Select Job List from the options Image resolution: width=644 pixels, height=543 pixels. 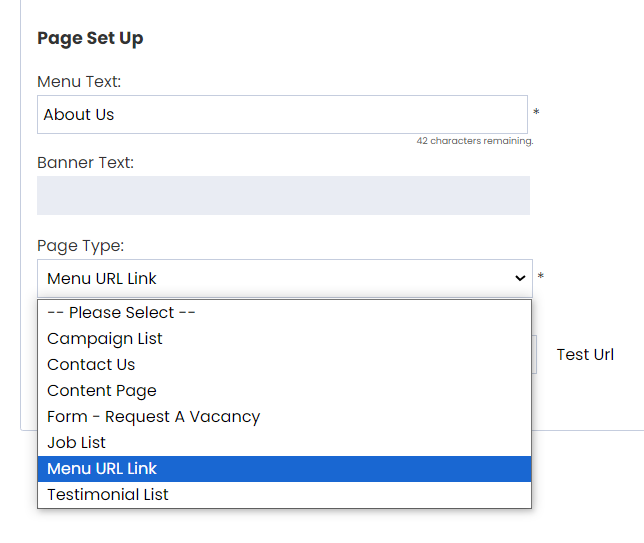click(284, 443)
